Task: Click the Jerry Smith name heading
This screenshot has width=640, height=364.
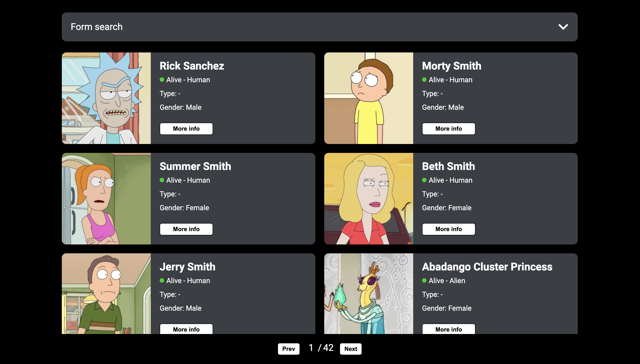Action: point(187,267)
